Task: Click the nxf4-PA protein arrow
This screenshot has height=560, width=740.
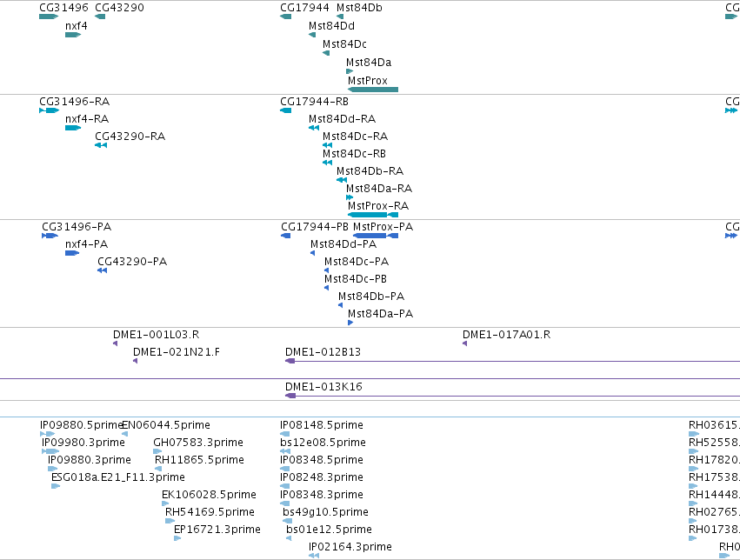Action: (x=72, y=253)
